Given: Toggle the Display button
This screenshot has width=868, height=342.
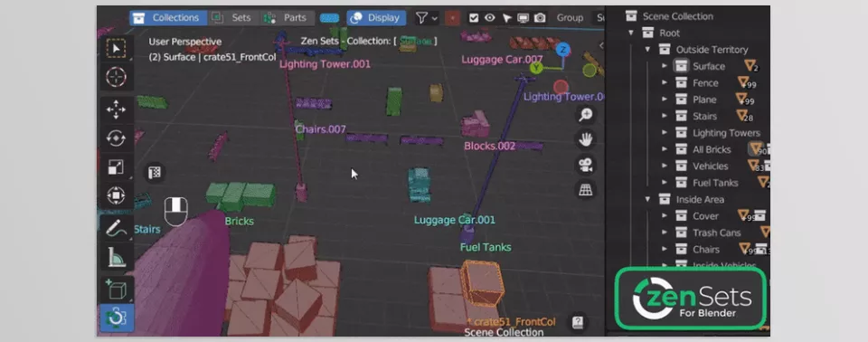Looking at the screenshot, I should pos(376,18).
